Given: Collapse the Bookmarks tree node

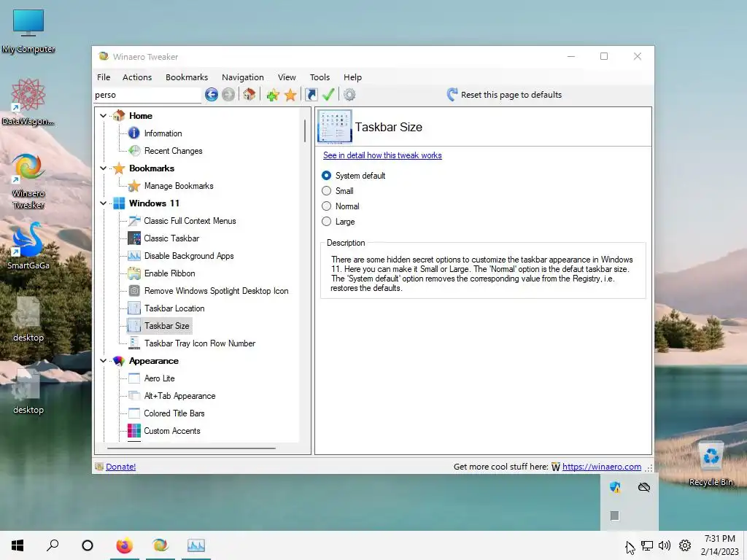Looking at the screenshot, I should point(103,168).
